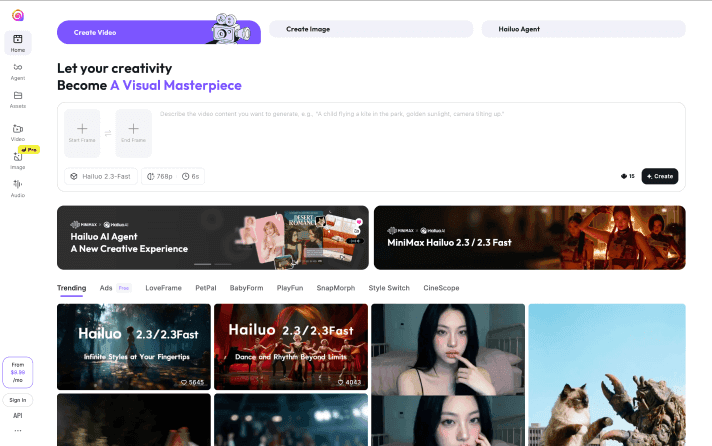712x446 pixels.
Task: Select the Trending category tab
Action: click(71, 288)
